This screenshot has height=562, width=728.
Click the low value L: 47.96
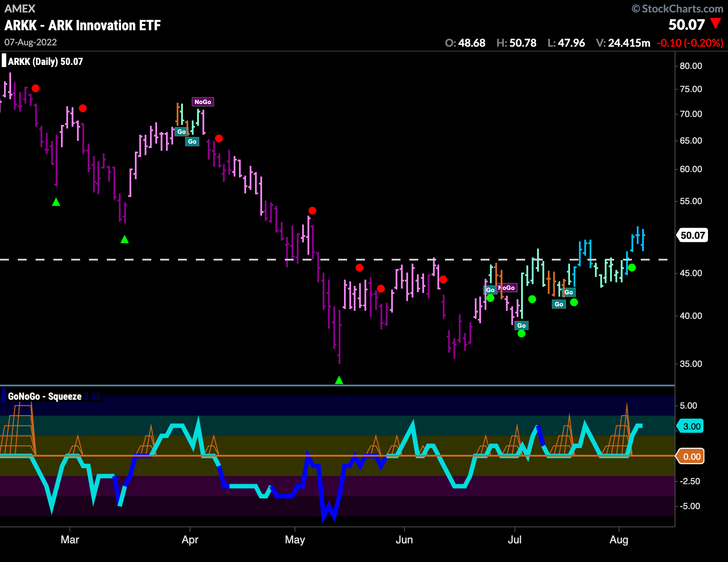click(566, 43)
